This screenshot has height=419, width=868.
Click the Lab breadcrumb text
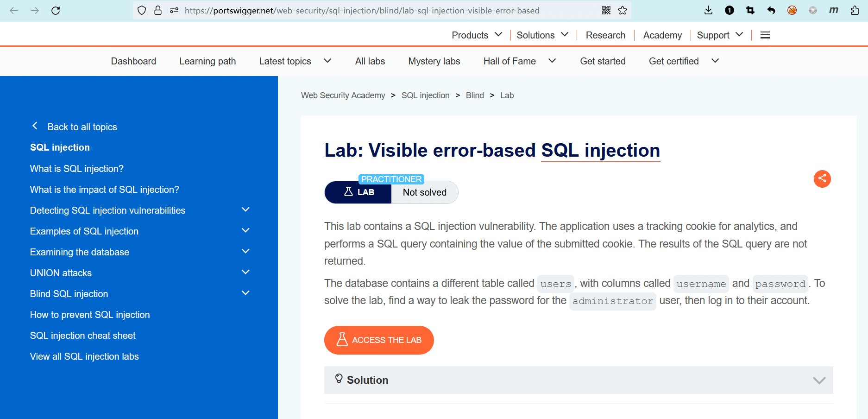click(507, 95)
